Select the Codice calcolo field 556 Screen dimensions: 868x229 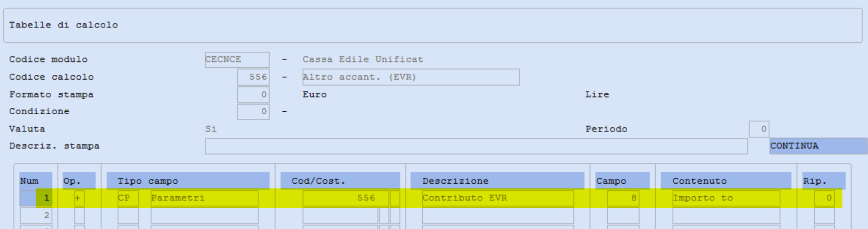[x=253, y=77]
